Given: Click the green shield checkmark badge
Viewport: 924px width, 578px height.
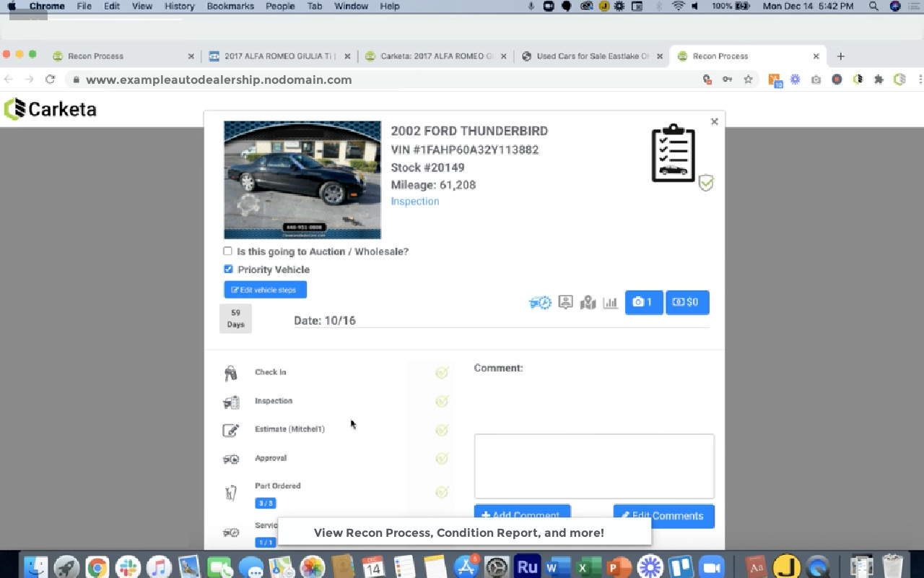Looking at the screenshot, I should point(706,184).
